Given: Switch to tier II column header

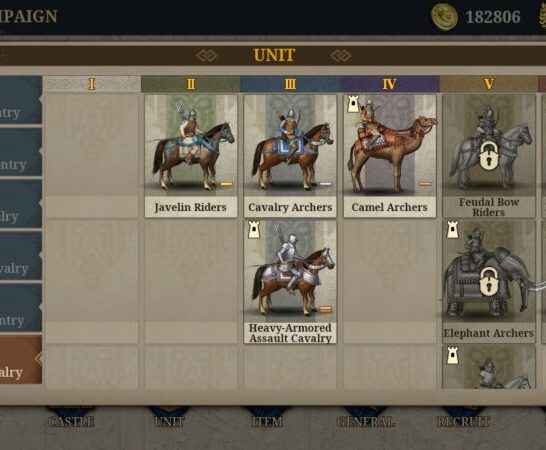Looking at the screenshot, I should (191, 84).
